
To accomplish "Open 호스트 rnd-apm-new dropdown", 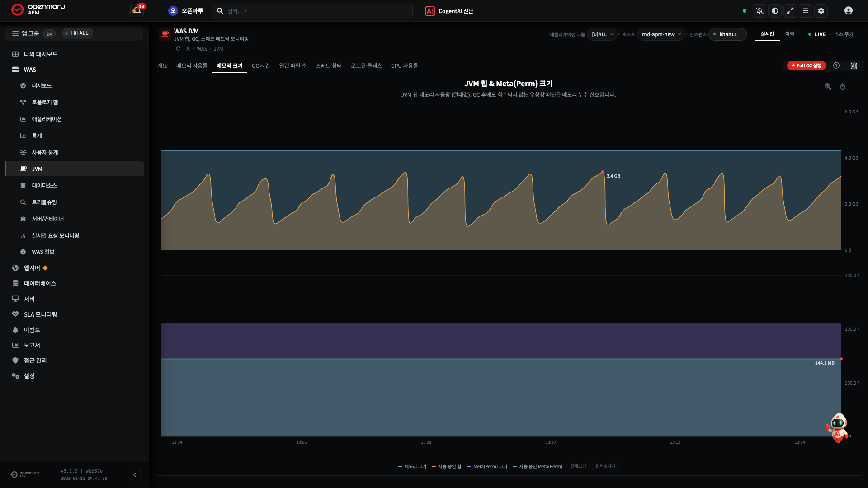I will pyautogui.click(x=661, y=34).
